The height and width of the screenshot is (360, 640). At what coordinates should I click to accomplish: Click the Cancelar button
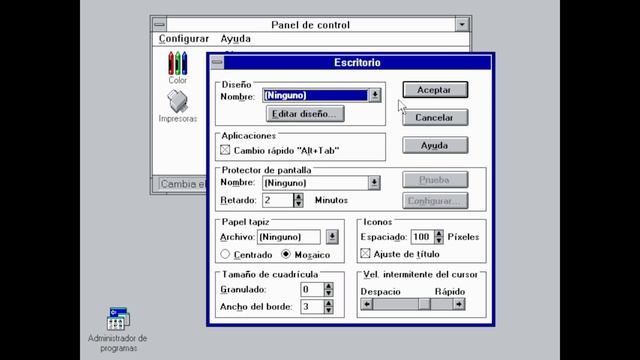pos(435,118)
